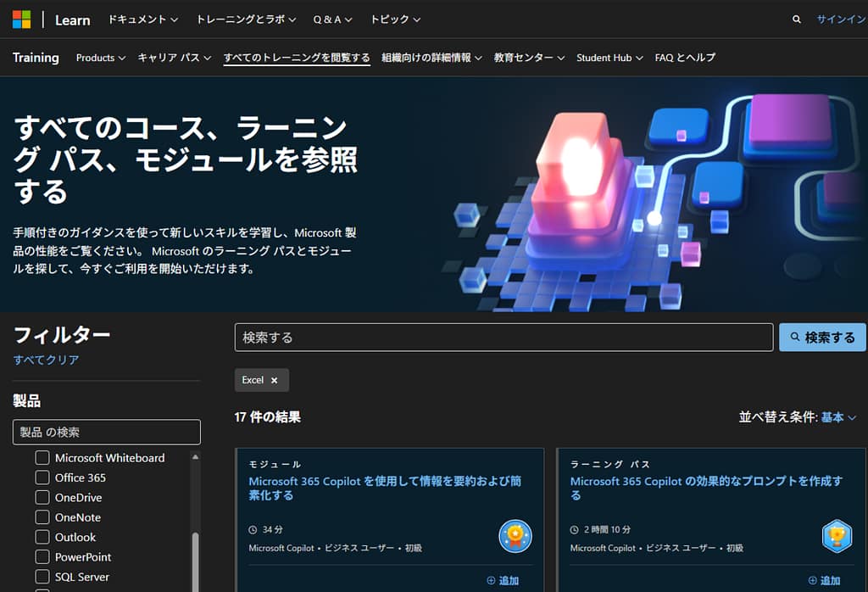
Task: Open the すべてのトレーニングを閲覧する tab
Action: point(297,58)
